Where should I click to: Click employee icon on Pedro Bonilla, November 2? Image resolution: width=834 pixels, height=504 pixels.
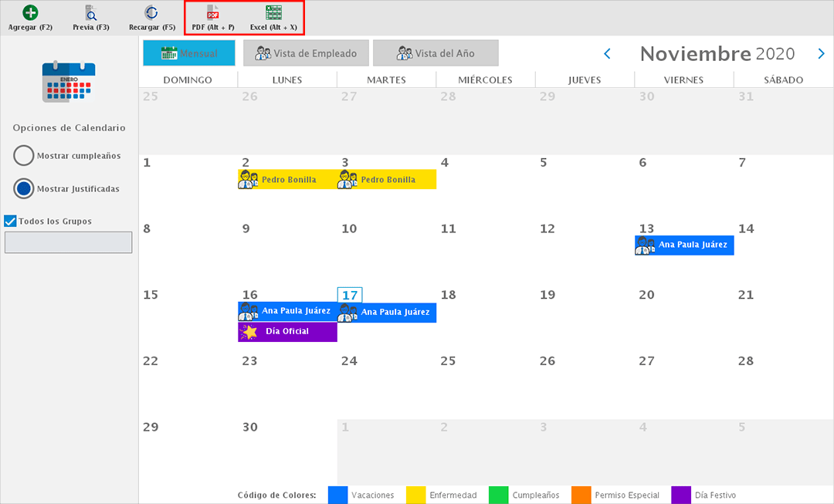tap(249, 180)
